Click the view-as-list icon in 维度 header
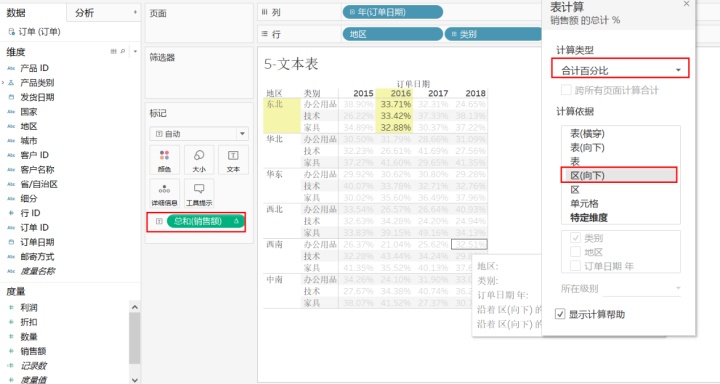Screen dimensions: 720x384 point(113,51)
